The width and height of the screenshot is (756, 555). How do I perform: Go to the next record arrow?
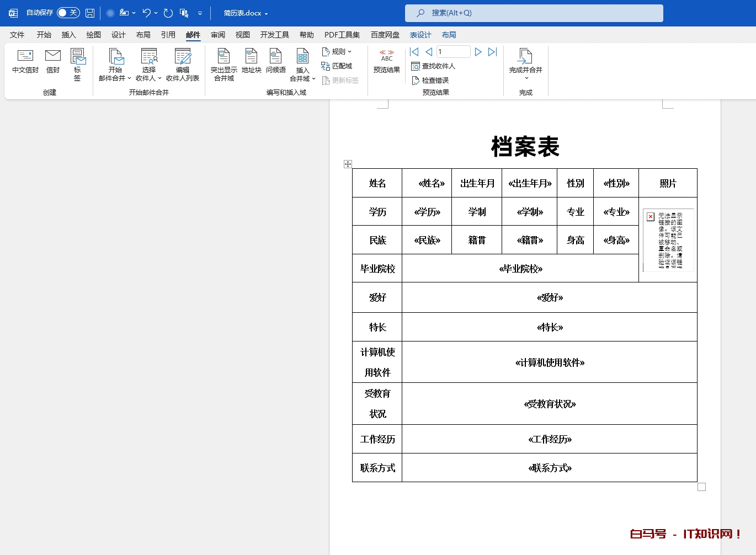478,52
